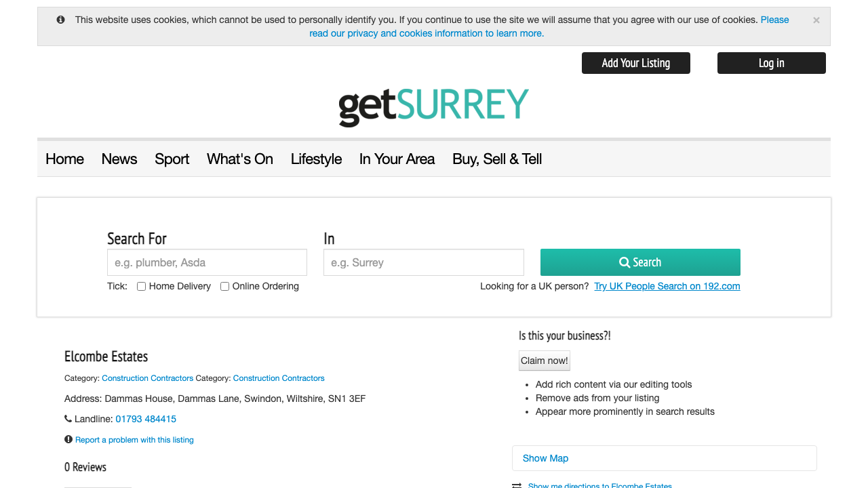Focus the Search For text field
Viewport: 868px width, 488px height.
click(207, 262)
